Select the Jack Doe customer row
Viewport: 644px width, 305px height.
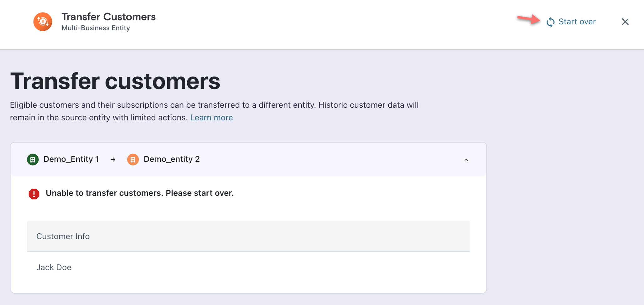point(54,267)
